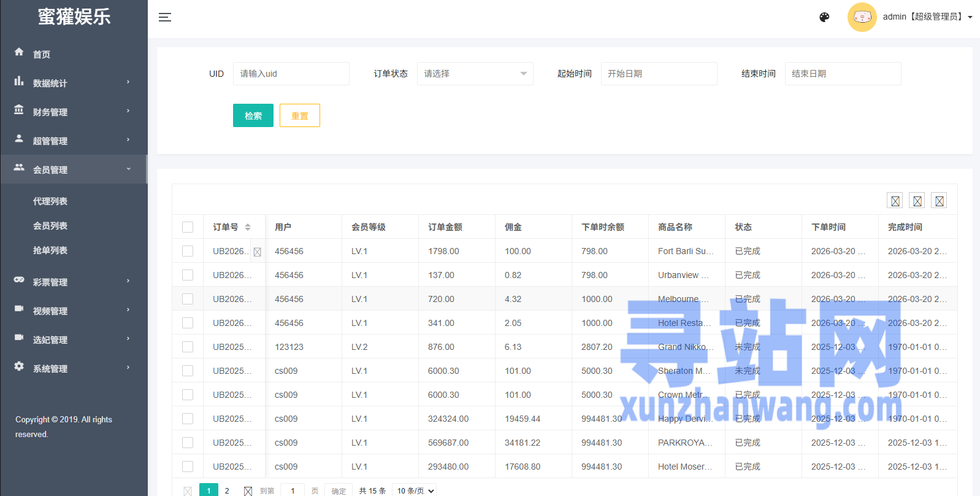Click the bar chart icon for 数据统计

click(x=19, y=81)
